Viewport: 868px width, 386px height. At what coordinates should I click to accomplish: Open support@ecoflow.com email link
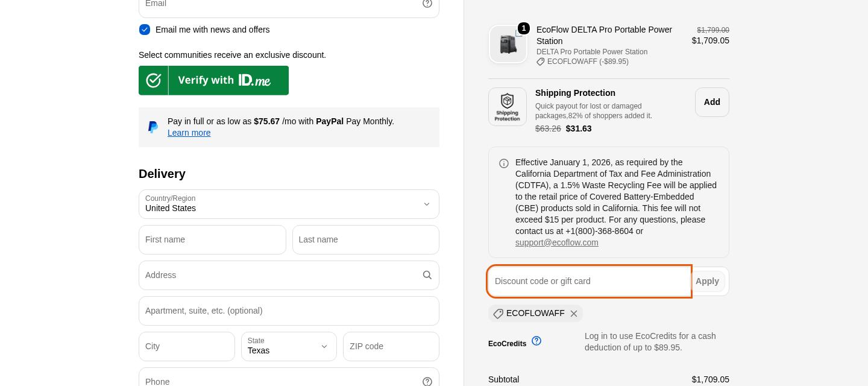click(x=557, y=242)
